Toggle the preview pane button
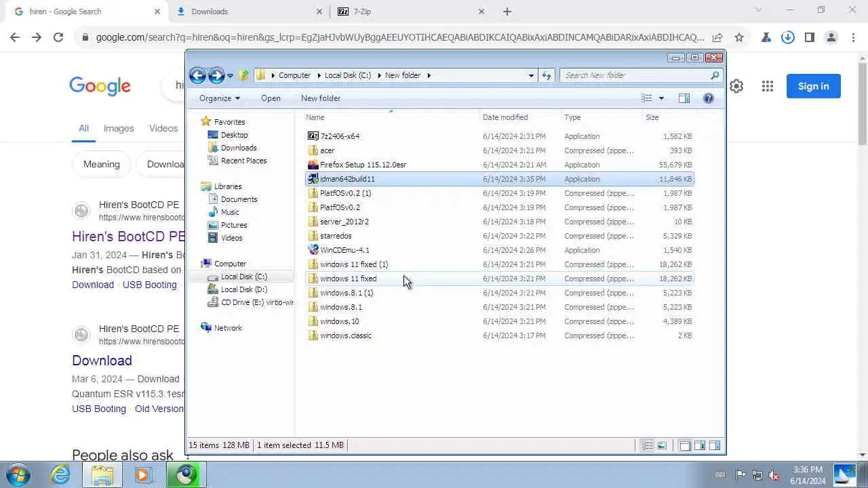This screenshot has width=868, height=488. [x=684, y=98]
